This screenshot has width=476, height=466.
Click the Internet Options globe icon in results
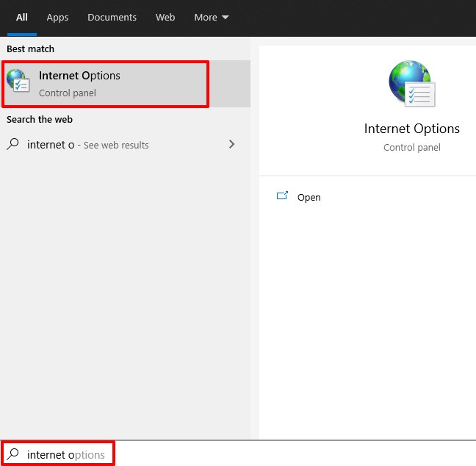click(x=18, y=81)
